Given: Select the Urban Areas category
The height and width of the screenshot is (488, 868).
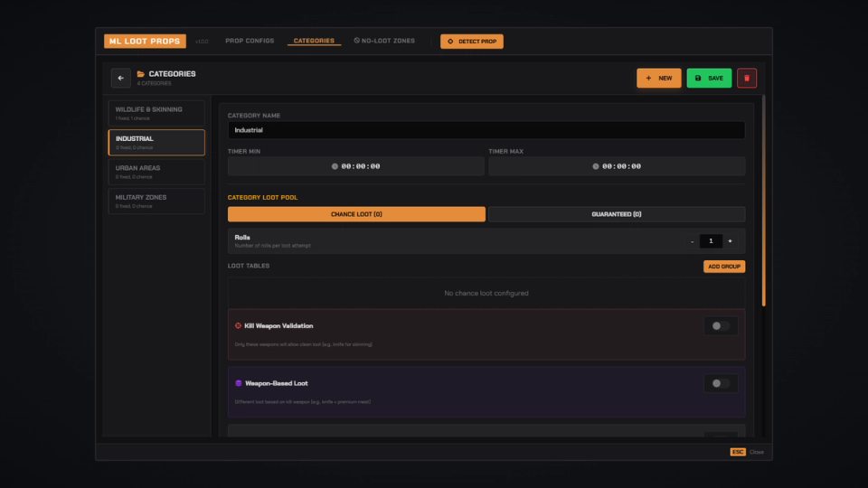Looking at the screenshot, I should coord(156,172).
